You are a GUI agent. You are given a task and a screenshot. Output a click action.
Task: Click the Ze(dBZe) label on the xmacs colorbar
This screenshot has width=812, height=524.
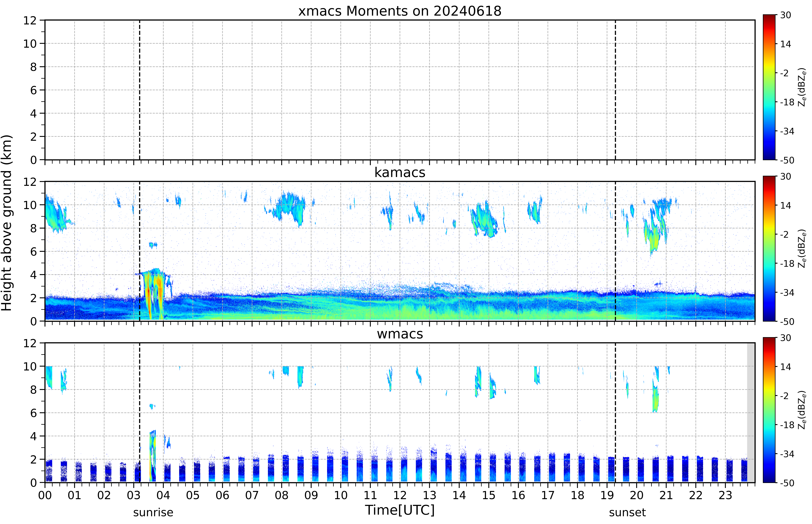[802, 87]
